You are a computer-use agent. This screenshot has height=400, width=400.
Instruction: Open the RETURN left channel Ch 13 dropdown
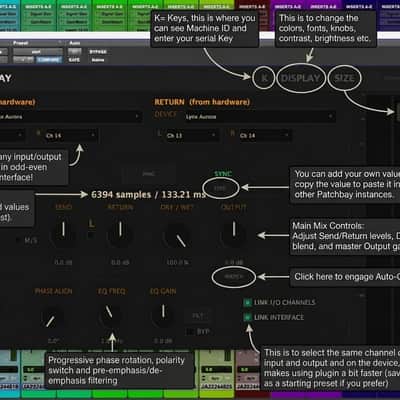191,136
